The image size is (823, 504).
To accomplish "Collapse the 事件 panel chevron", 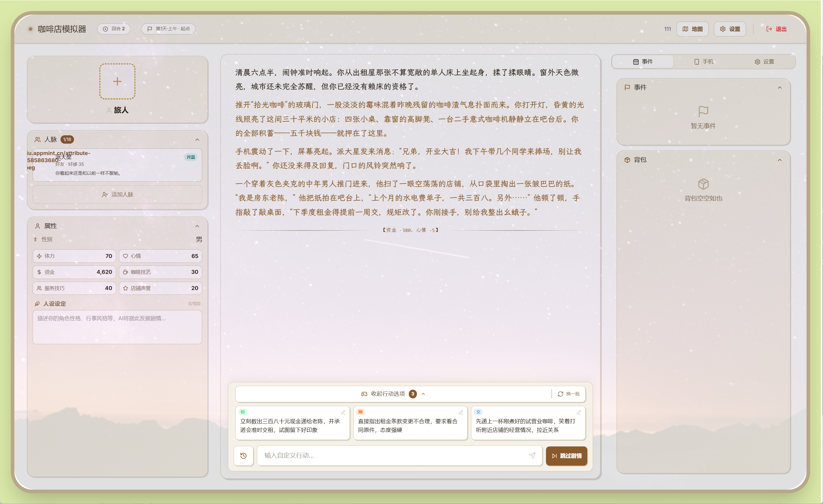I will pyautogui.click(x=780, y=87).
